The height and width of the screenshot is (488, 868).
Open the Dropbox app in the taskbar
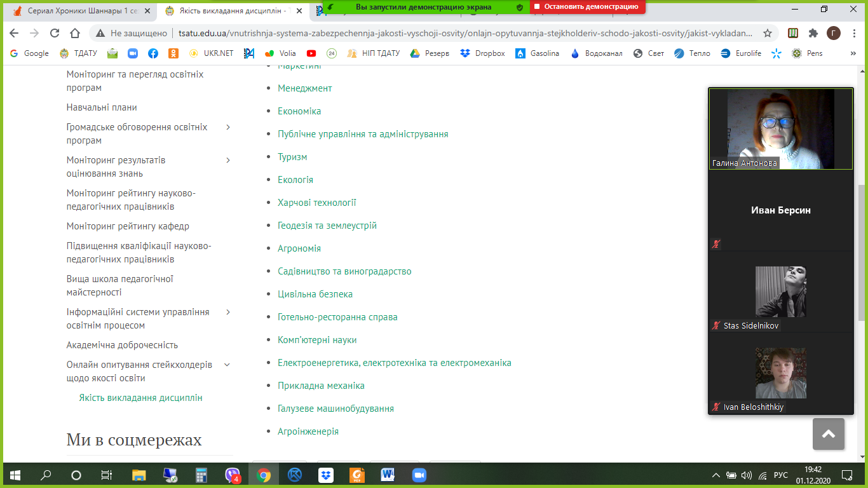(325, 475)
